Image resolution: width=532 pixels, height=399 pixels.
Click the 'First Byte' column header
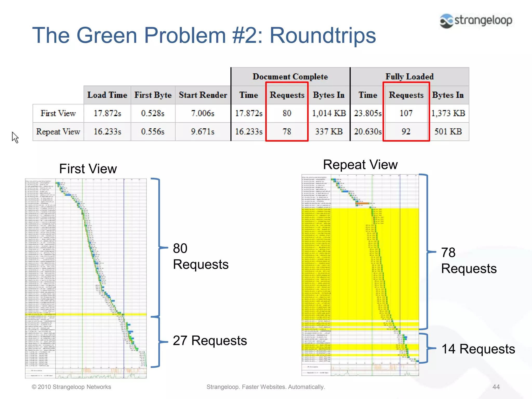click(153, 95)
